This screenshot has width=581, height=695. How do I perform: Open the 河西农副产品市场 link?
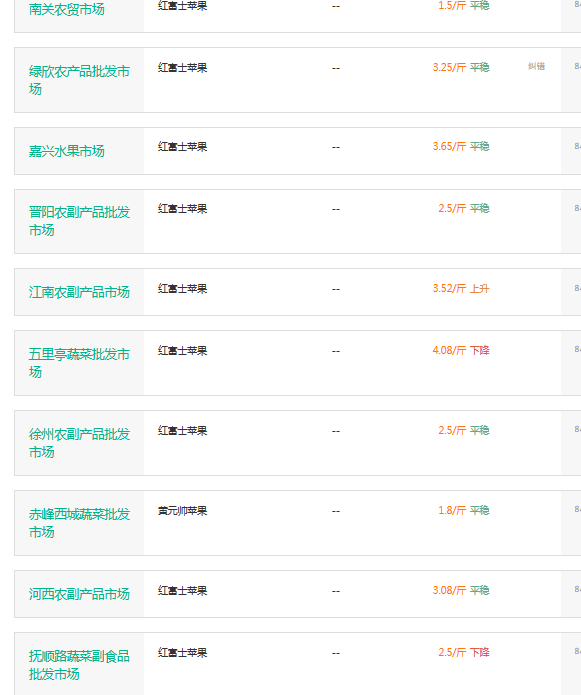click(x=79, y=594)
